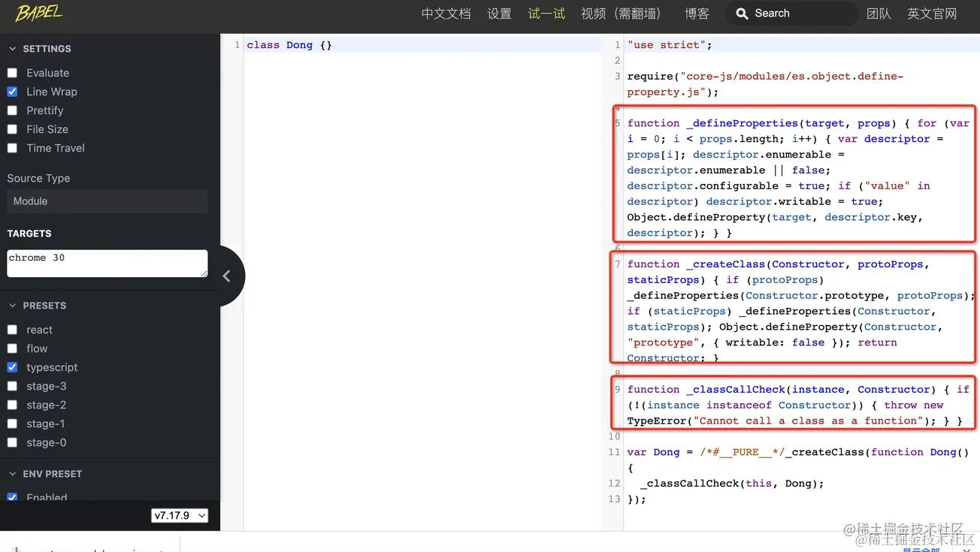
Task: Collapse sidebar with the left arrow
Action: [226, 276]
